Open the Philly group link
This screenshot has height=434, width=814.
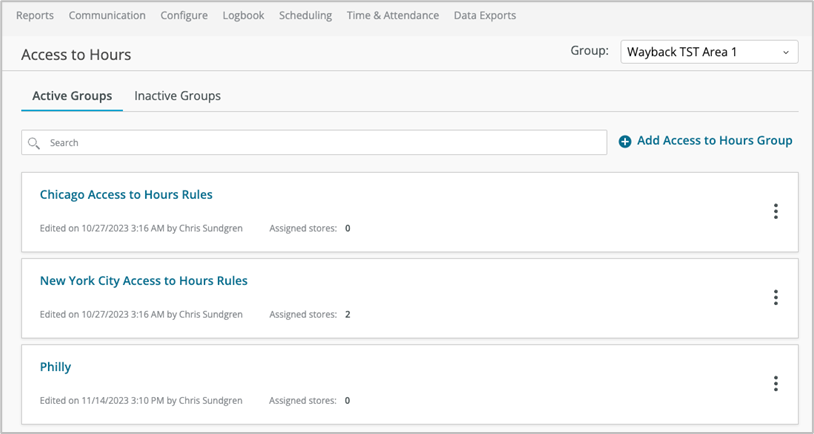[55, 367]
